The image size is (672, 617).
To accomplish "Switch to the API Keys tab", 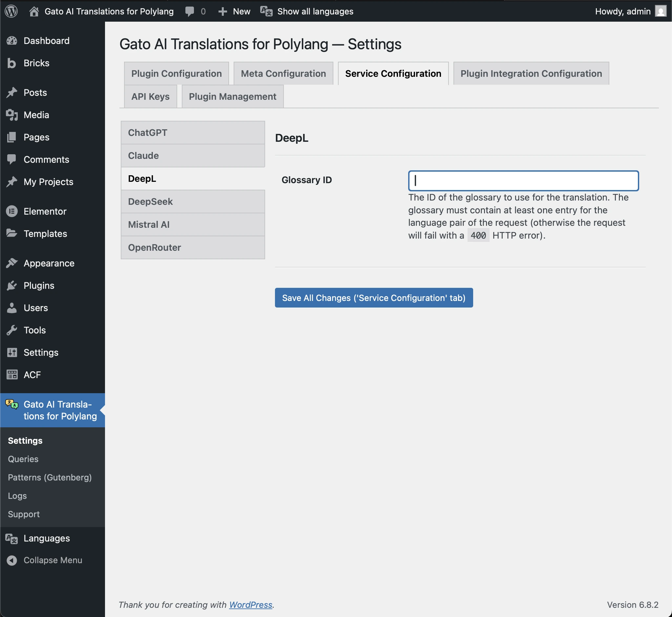I will tap(150, 96).
